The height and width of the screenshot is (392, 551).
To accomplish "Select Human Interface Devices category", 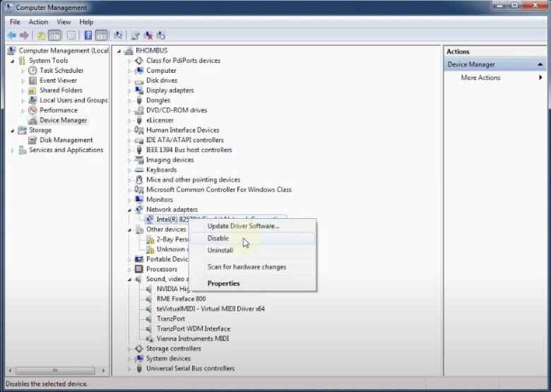I will (183, 130).
